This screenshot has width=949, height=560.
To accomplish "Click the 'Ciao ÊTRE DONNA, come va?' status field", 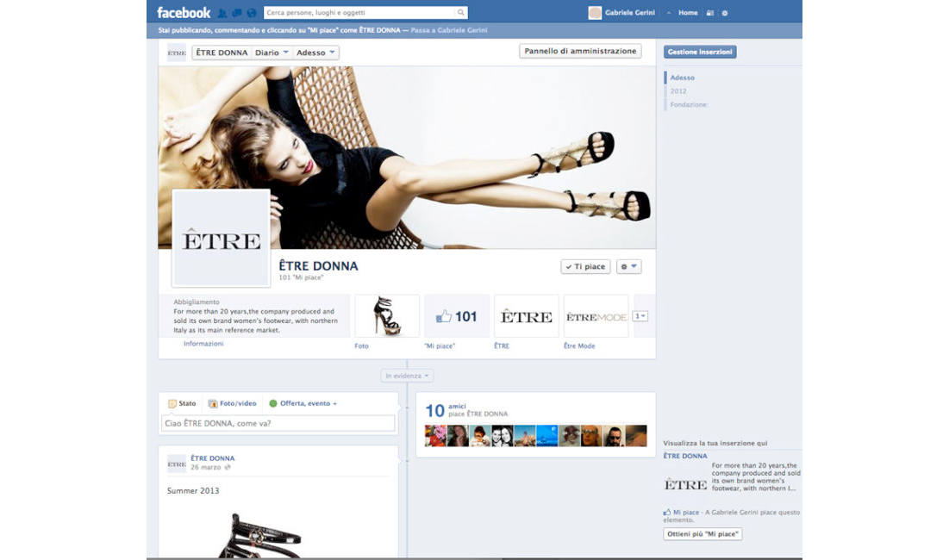I will pyautogui.click(x=278, y=423).
